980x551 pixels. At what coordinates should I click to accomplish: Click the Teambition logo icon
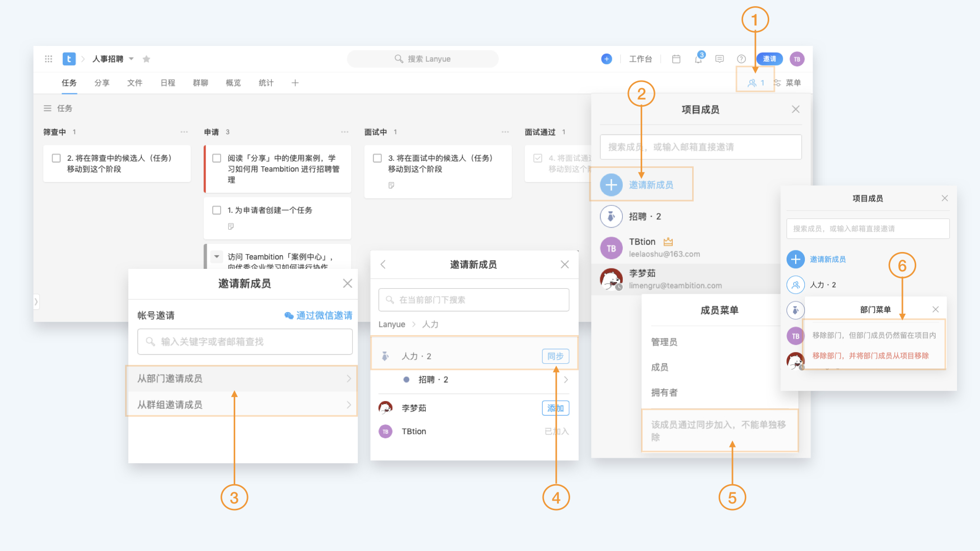pos(69,59)
